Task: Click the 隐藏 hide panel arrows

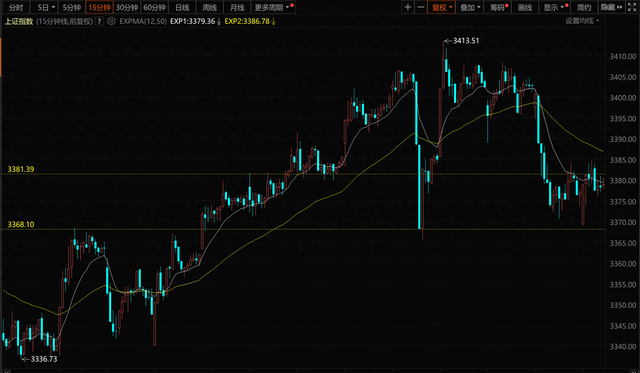Action: coord(611,7)
